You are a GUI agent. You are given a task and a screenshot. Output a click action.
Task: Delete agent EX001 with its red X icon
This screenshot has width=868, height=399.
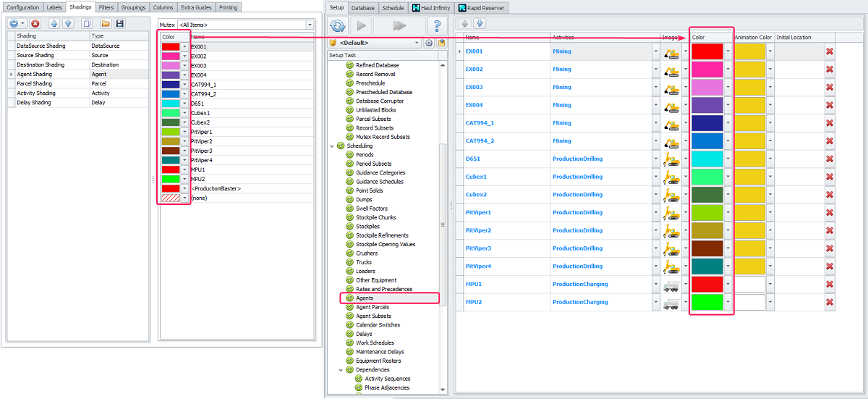click(x=829, y=51)
